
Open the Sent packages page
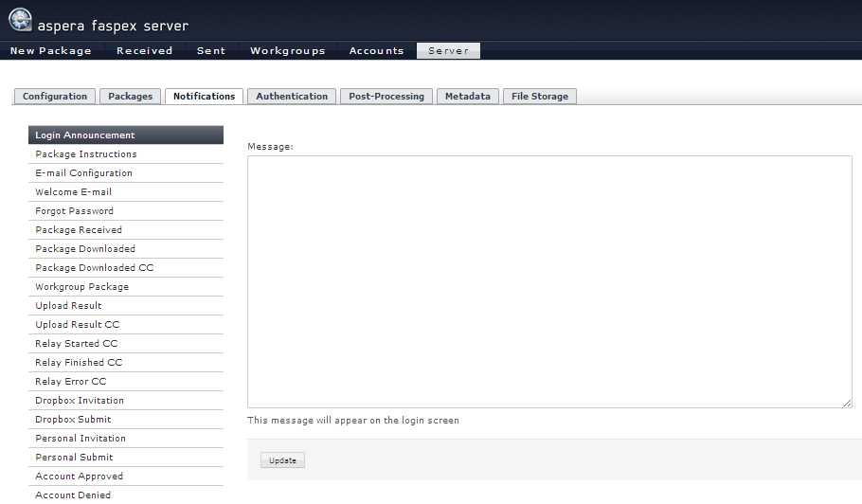pyautogui.click(x=211, y=50)
